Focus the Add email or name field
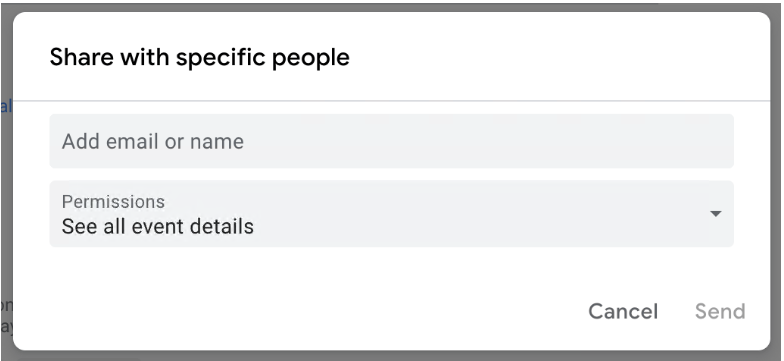 click(392, 141)
